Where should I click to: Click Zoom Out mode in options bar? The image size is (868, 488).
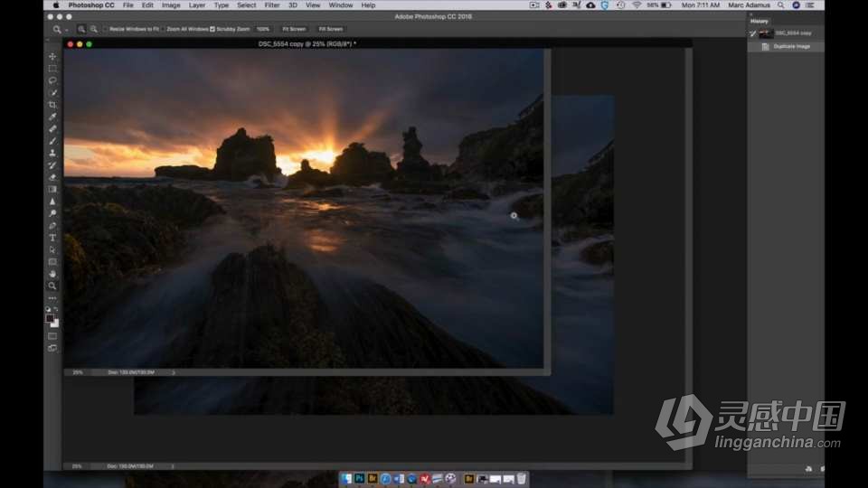(93, 29)
